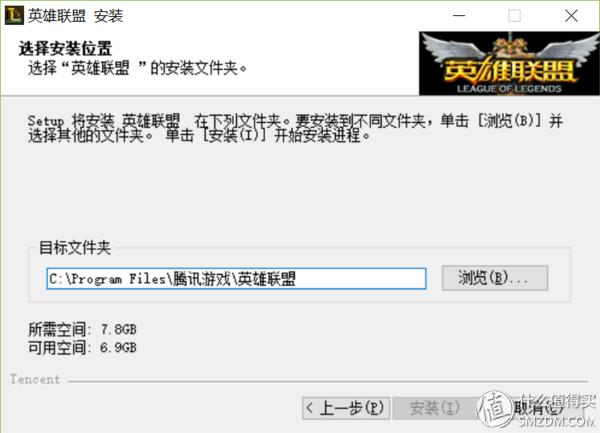Click the 选择安装位置 heading
The height and width of the screenshot is (433, 600).
pyautogui.click(x=65, y=49)
